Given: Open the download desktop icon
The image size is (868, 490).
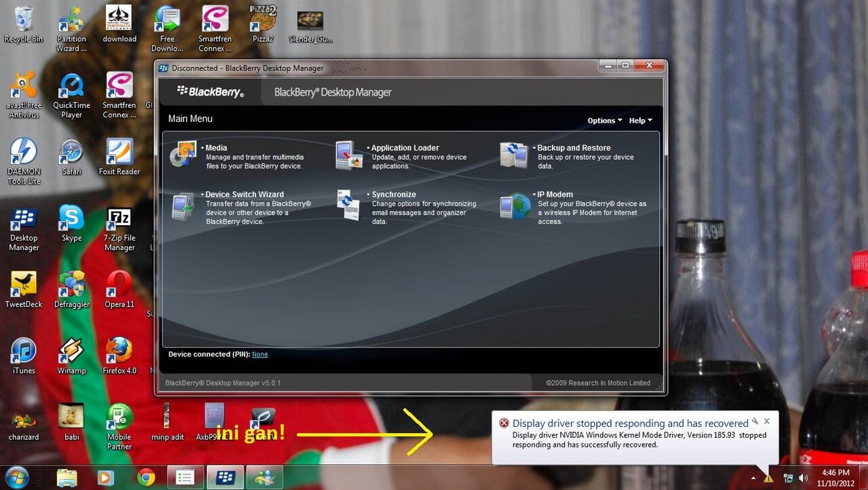Looking at the screenshot, I should pos(119,24).
